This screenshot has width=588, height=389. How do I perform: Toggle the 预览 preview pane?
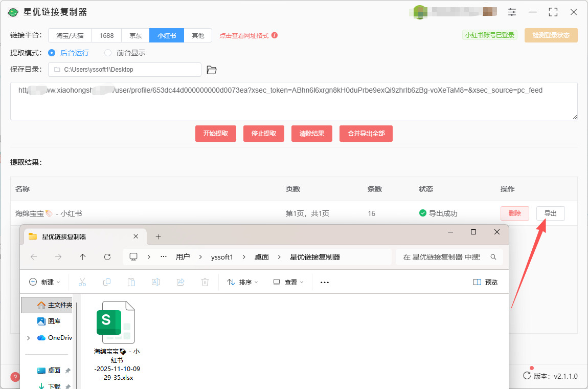point(485,283)
